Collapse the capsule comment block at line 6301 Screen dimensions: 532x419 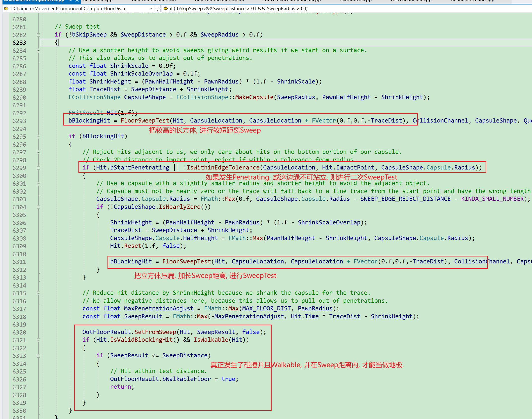coord(38,183)
